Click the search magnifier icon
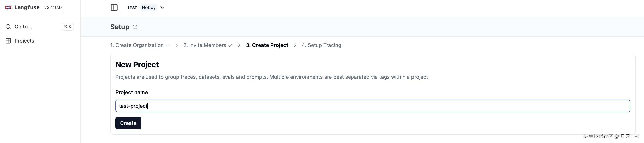The image size is (644, 143). [x=8, y=27]
